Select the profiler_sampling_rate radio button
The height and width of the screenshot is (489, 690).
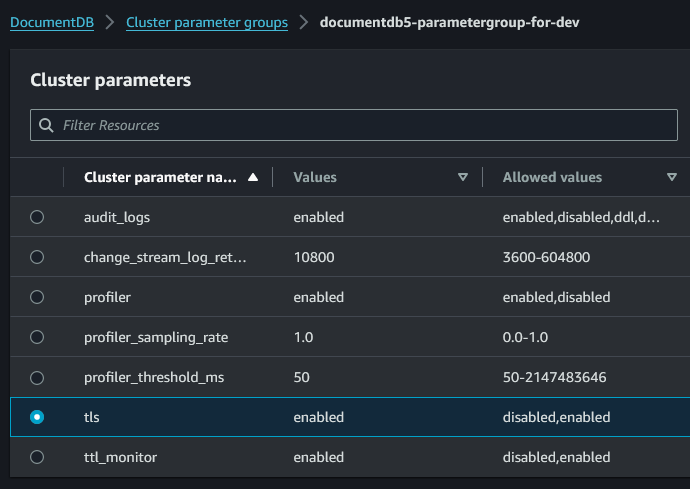(37, 337)
